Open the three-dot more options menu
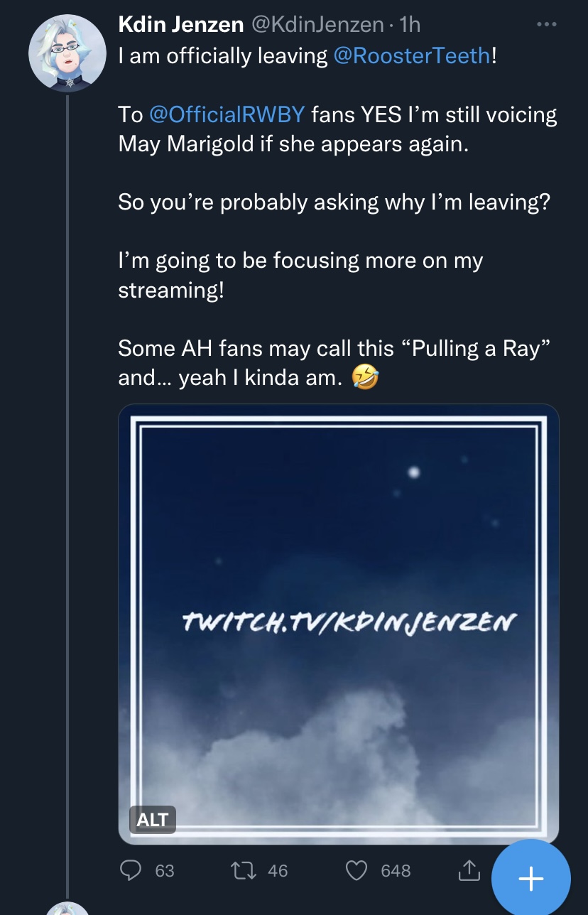The width and height of the screenshot is (588, 915). click(x=546, y=25)
